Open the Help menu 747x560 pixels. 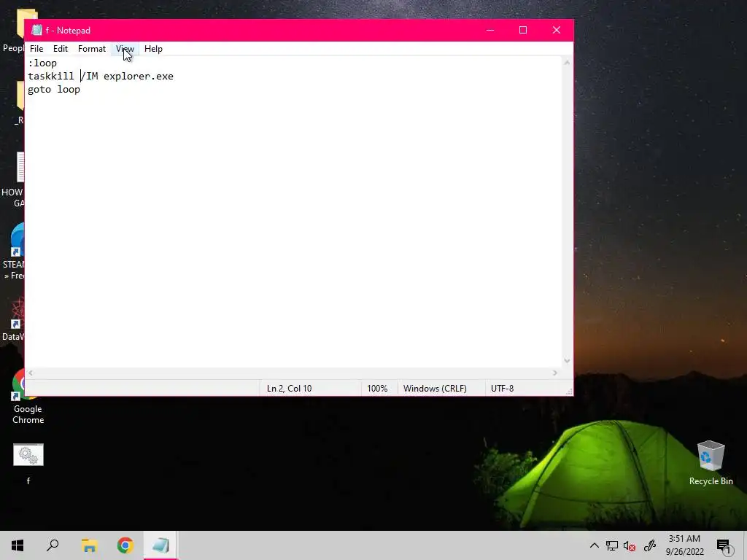[153, 49]
